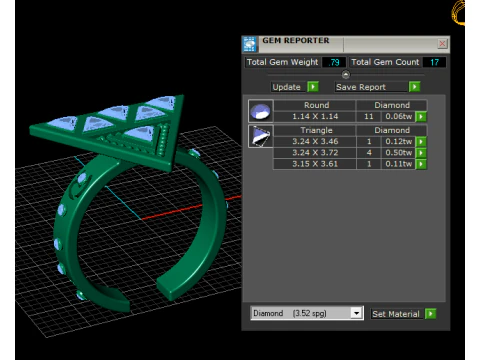Select the Round gem shape thumbnail
The image size is (480, 360).
click(x=261, y=111)
